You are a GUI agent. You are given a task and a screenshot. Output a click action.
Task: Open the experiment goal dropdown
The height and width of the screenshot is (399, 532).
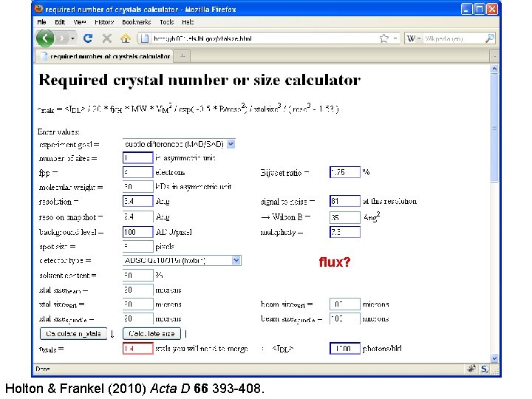(x=179, y=144)
